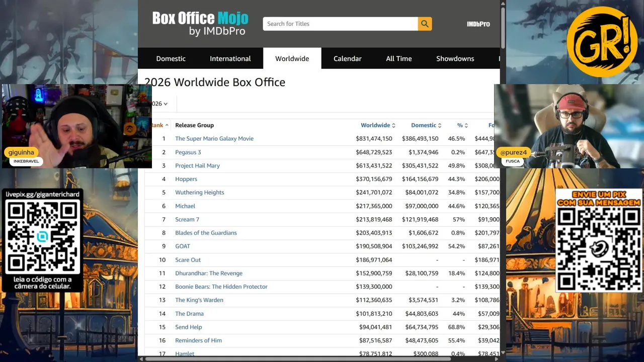This screenshot has width=644, height=362.
Task: Click the horizontal page scrollbar
Action: pos(297,359)
